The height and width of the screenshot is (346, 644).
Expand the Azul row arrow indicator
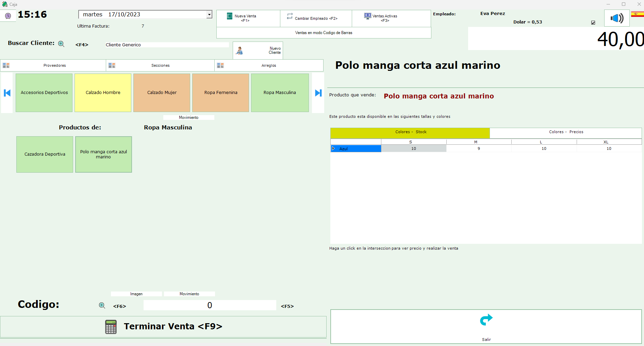[x=333, y=148]
